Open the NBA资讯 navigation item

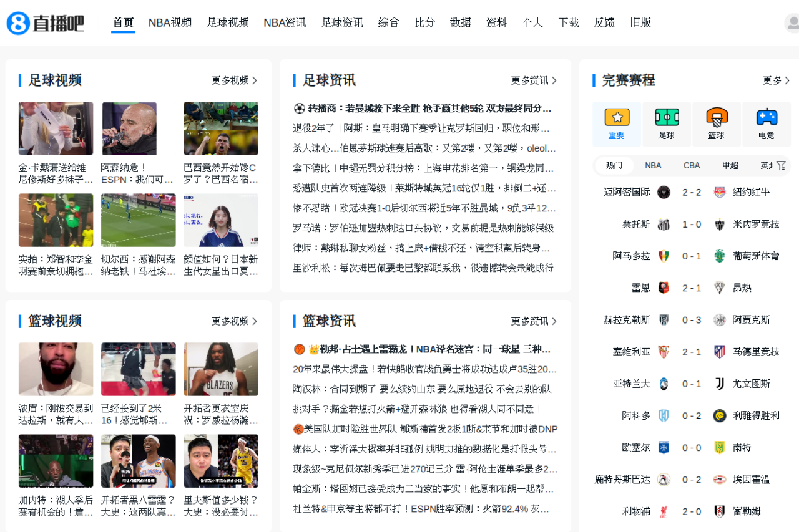tap(285, 23)
